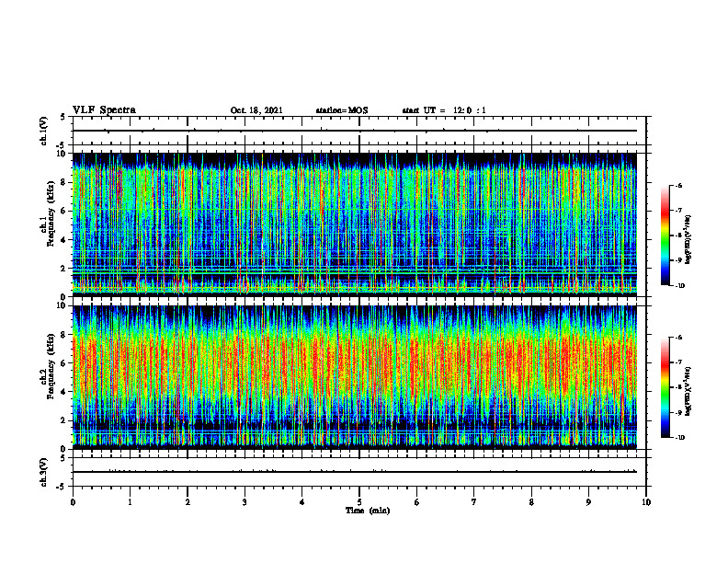Click the "-6" tick on ch.2 colorbar

[678, 338]
